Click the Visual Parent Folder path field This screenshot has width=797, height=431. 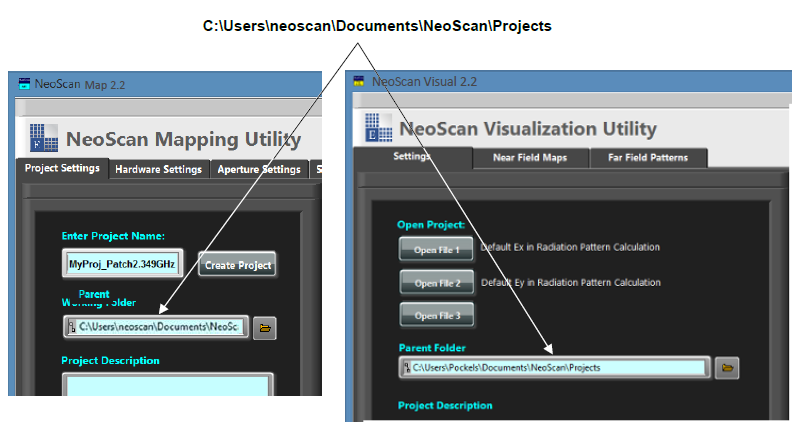pyautogui.click(x=555, y=367)
